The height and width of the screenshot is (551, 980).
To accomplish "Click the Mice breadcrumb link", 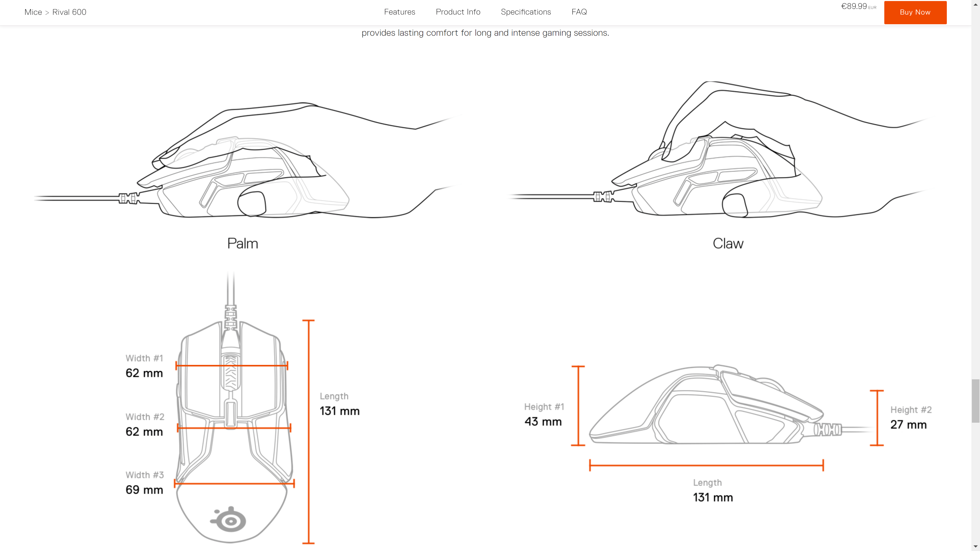I will (33, 12).
